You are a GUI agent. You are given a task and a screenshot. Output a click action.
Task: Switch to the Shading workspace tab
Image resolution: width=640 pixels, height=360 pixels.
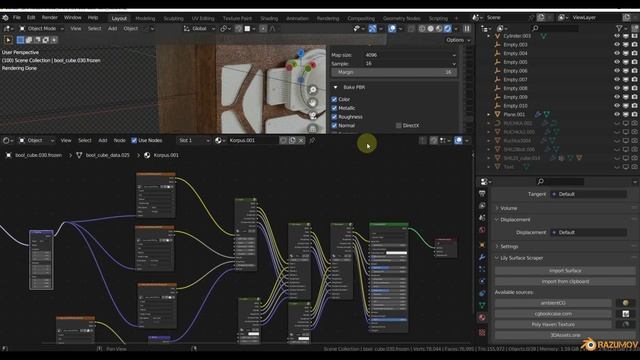pyautogui.click(x=269, y=18)
